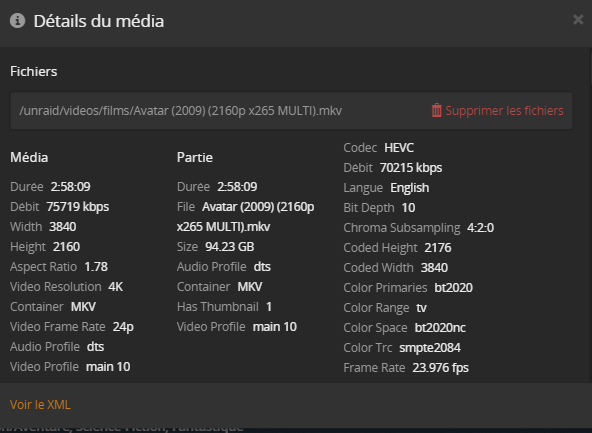592x433 pixels.
Task: Select the Chroma Subsampling value 4:2:0
Action: point(481,228)
